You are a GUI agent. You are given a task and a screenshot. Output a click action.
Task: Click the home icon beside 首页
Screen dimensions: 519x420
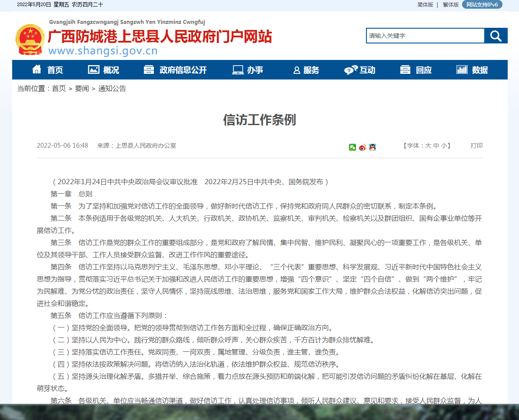pyautogui.click(x=37, y=69)
